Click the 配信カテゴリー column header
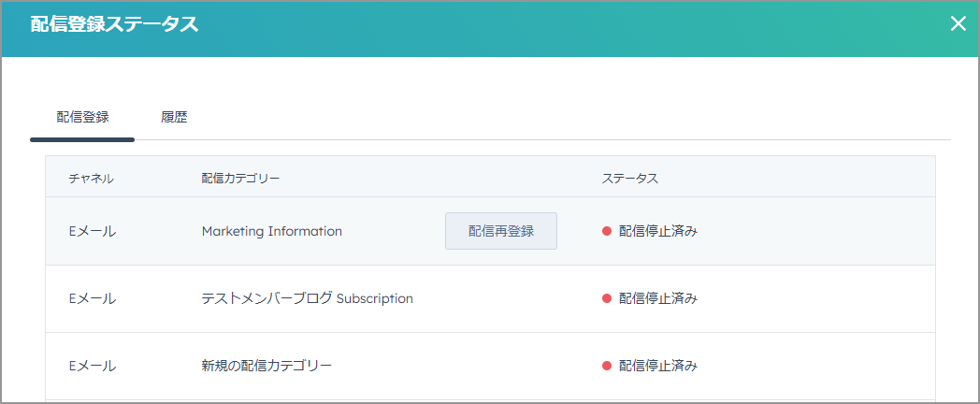Image resolution: width=980 pixels, height=404 pixels. [240, 179]
